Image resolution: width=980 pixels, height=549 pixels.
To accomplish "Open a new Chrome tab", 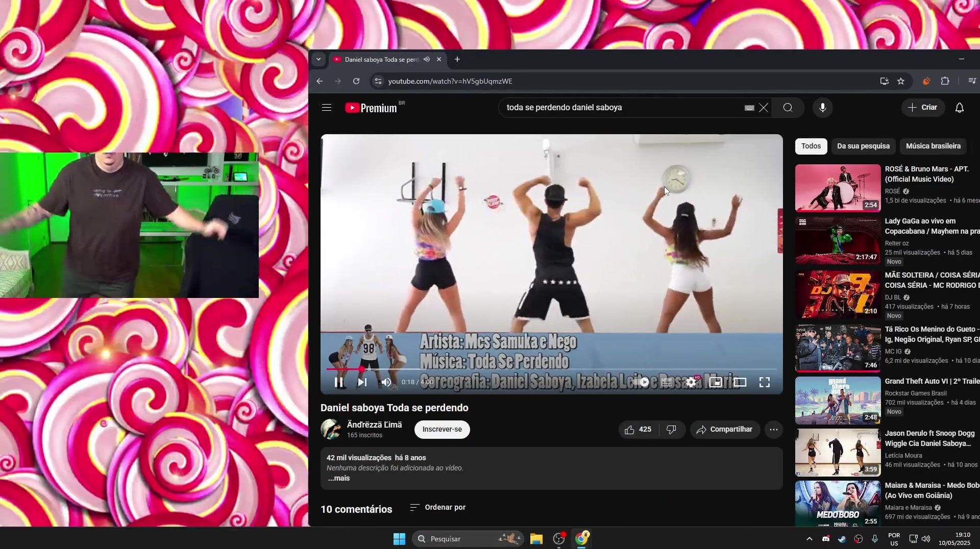I will (457, 59).
